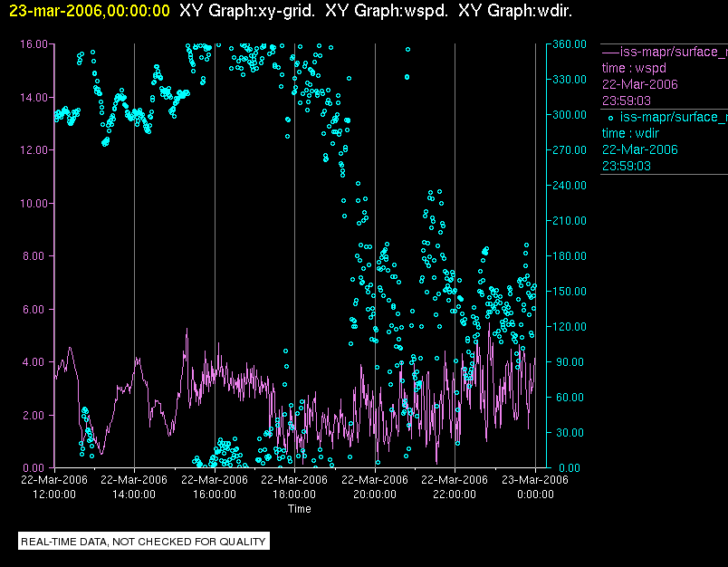Click the 180.00 label on right axis
The width and height of the screenshot is (728, 567).
(x=570, y=255)
